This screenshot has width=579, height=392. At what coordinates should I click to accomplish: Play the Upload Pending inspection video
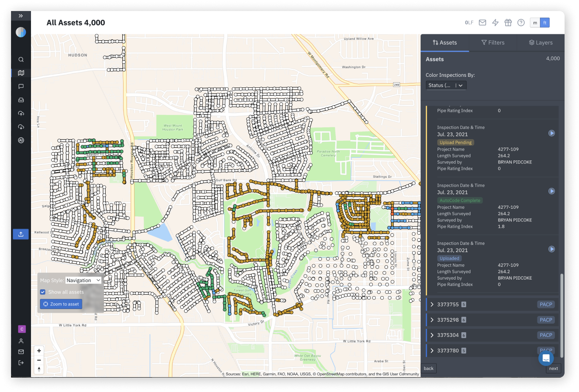click(551, 133)
